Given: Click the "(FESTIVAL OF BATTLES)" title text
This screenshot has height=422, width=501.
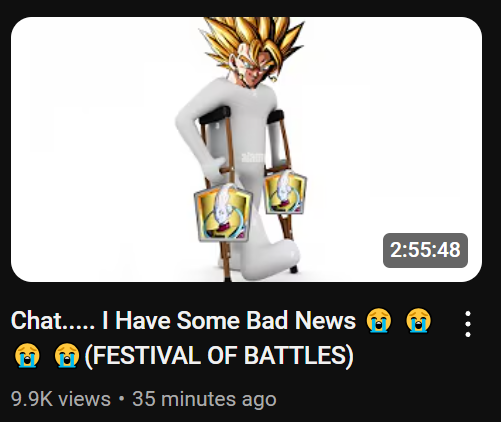Looking at the screenshot, I should click(219, 355).
